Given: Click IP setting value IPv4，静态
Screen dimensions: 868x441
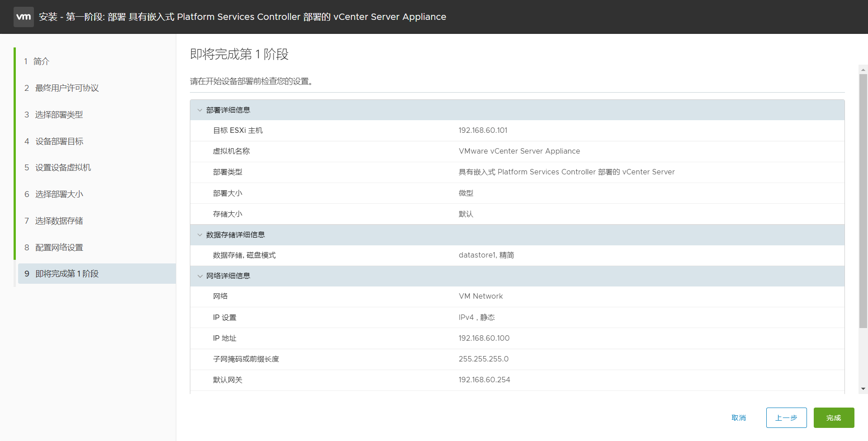Looking at the screenshot, I should coord(476,317).
